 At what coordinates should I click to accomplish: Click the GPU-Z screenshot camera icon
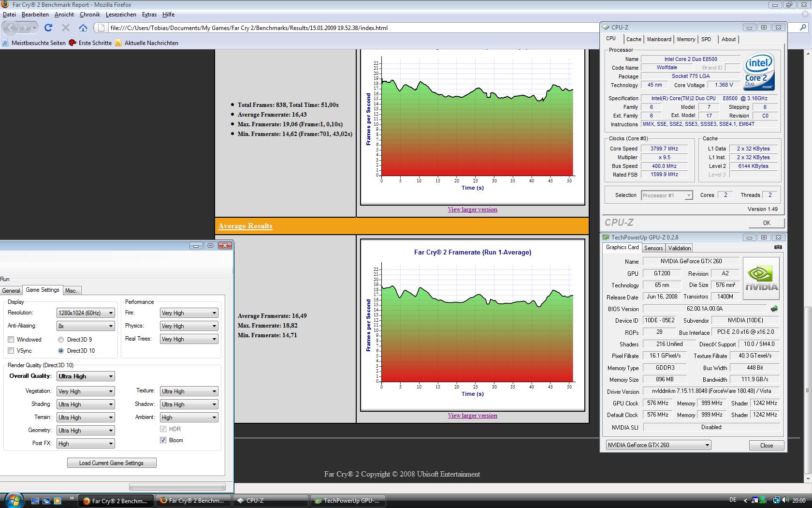point(778,247)
